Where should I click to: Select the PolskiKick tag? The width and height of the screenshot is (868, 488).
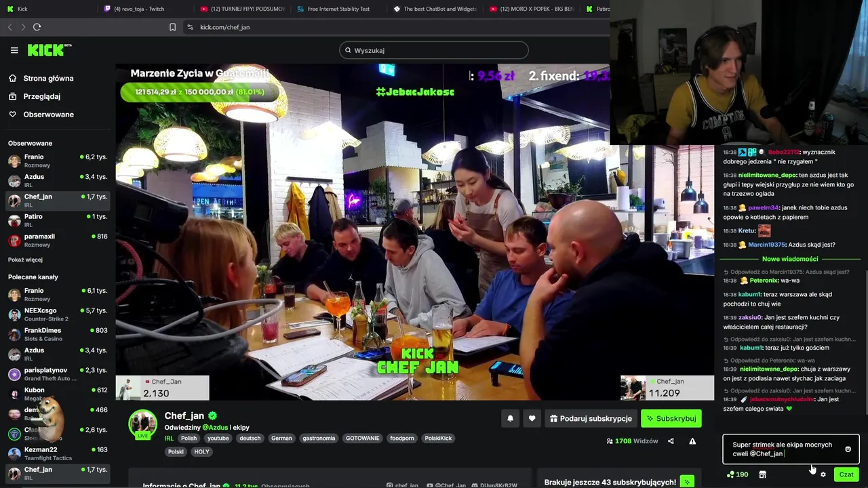coord(438,439)
